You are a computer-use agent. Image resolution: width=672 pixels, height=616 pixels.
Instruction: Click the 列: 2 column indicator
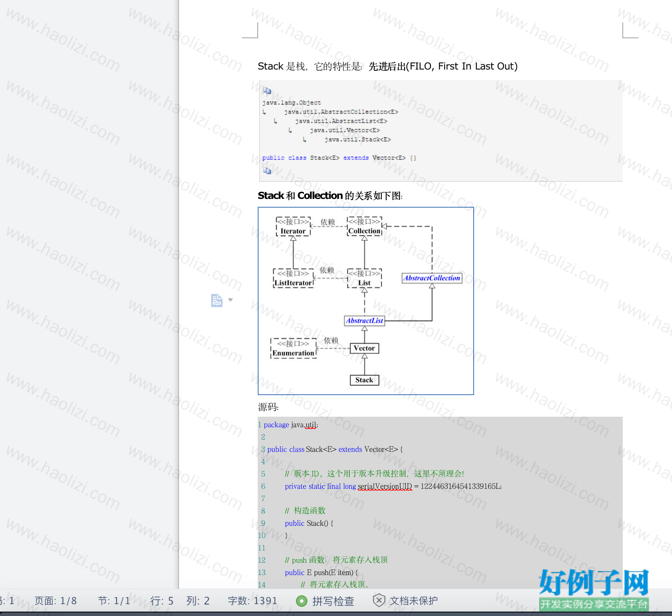pyautogui.click(x=198, y=601)
